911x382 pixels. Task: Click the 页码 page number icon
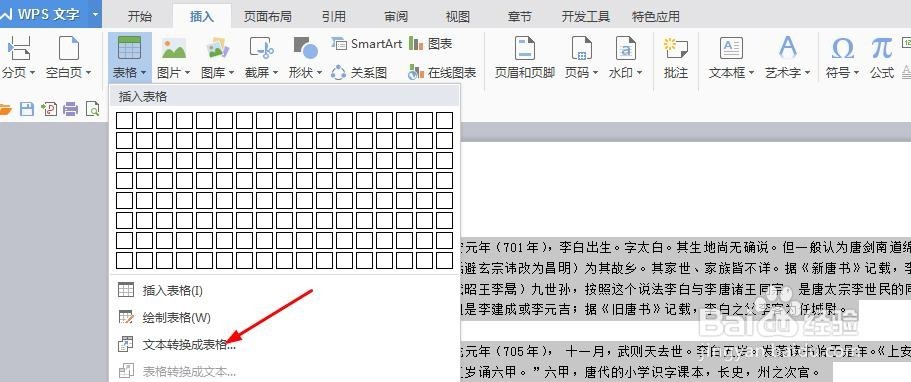[581, 48]
